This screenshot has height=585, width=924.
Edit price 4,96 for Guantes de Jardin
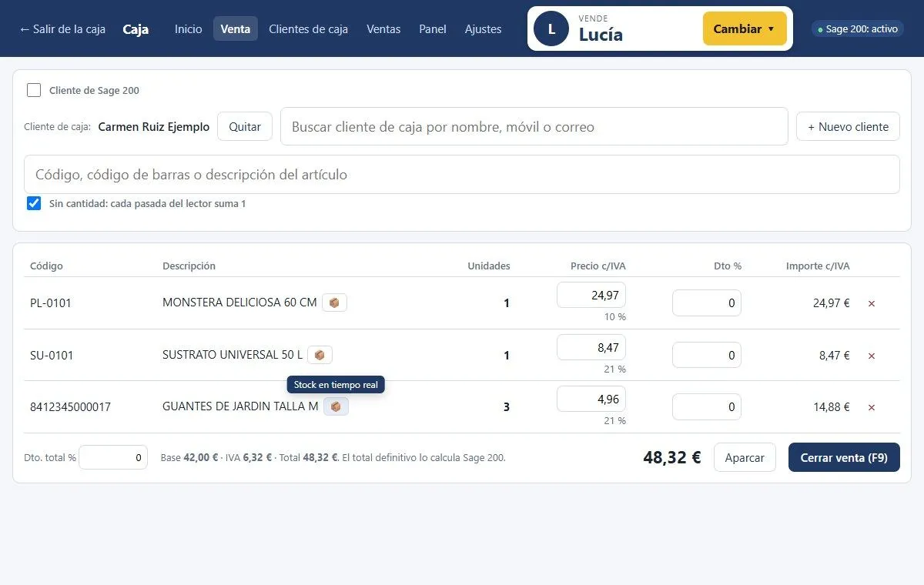[x=591, y=399]
